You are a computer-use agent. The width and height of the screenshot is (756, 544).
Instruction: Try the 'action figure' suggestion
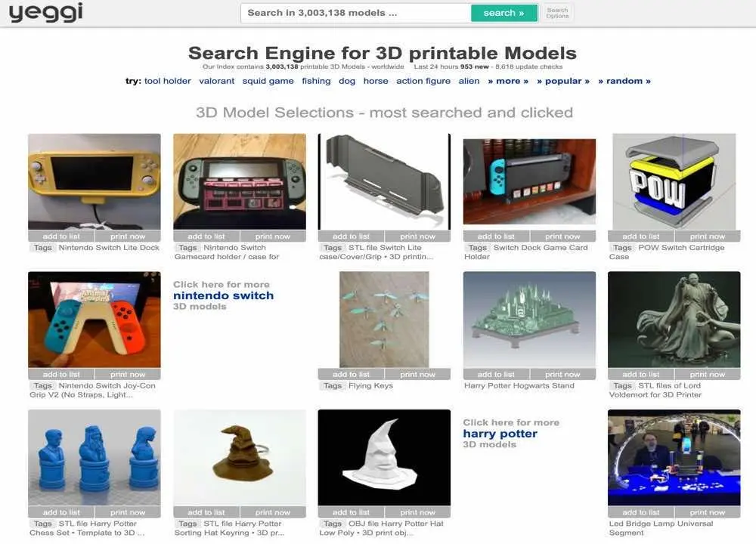click(423, 81)
